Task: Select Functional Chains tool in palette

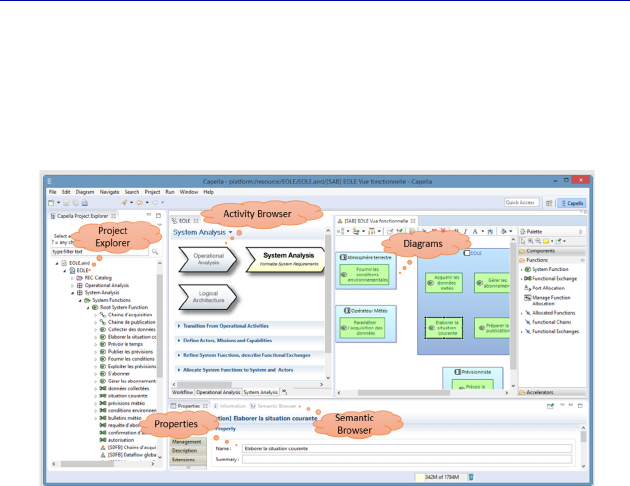Action: click(x=548, y=322)
